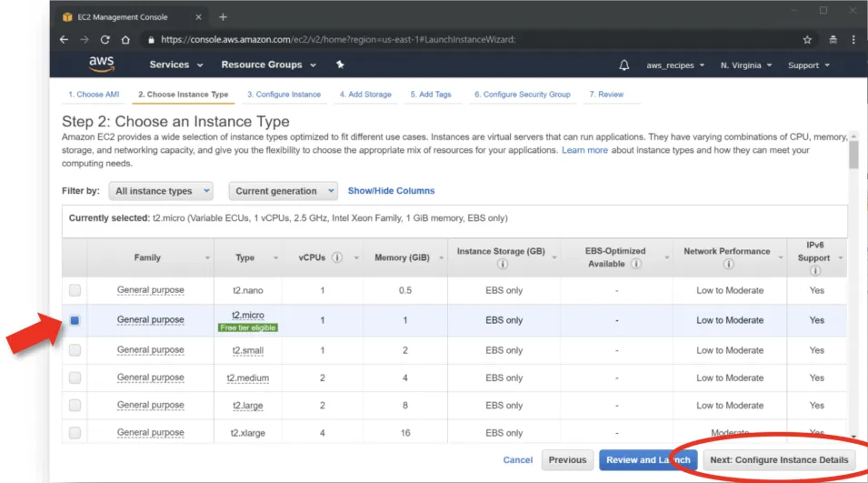Show info for Instance Storage column
868x483 pixels.
502,264
